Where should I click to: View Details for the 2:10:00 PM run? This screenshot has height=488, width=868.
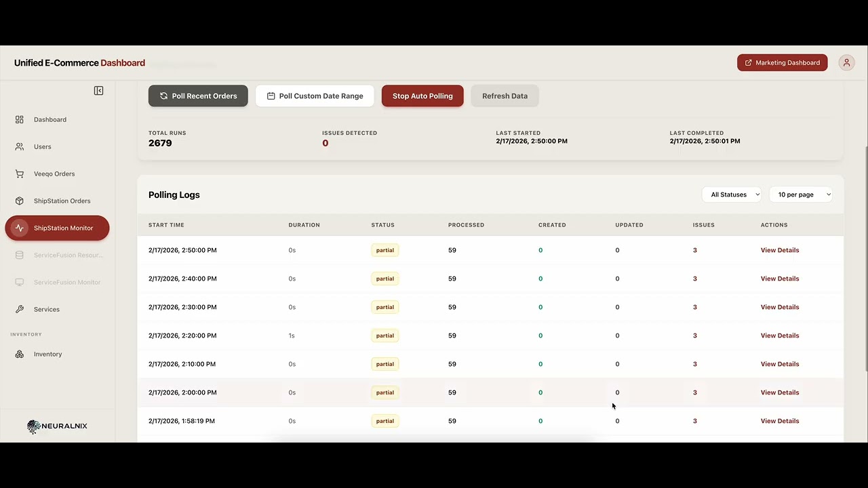click(780, 364)
